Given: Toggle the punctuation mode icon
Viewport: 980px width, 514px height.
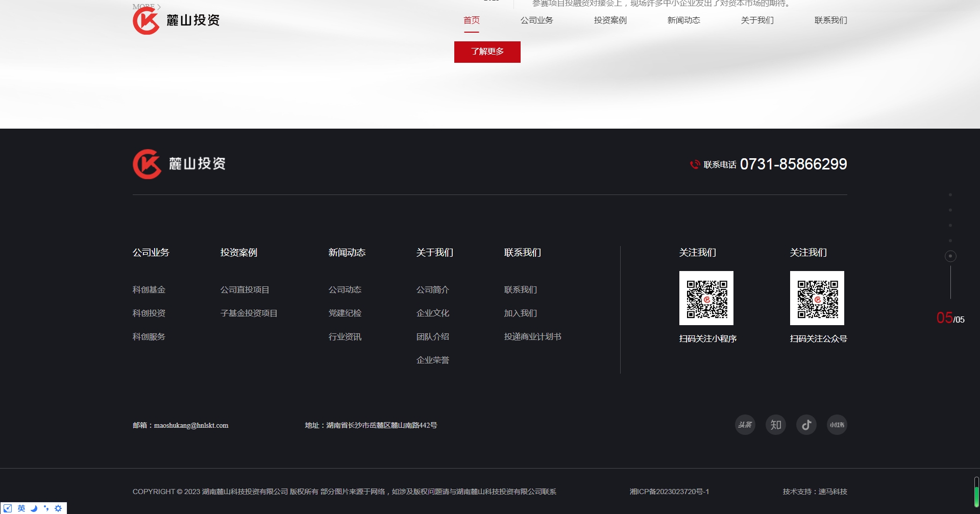Looking at the screenshot, I should 46,508.
